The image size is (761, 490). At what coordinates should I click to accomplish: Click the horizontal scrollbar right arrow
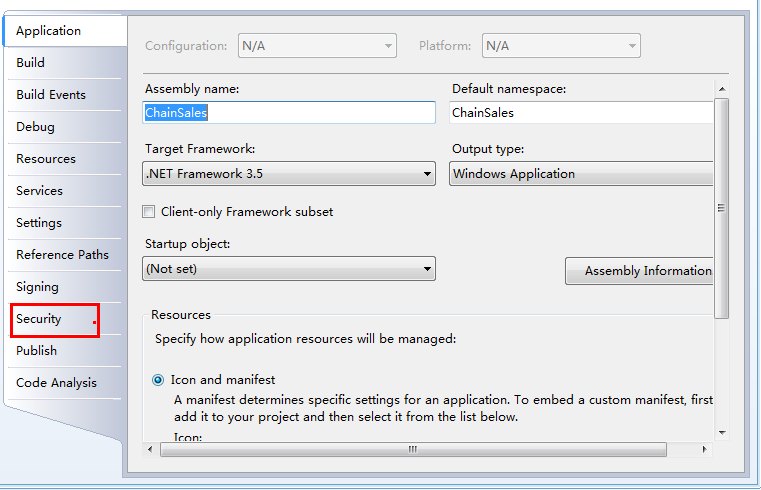[704, 449]
